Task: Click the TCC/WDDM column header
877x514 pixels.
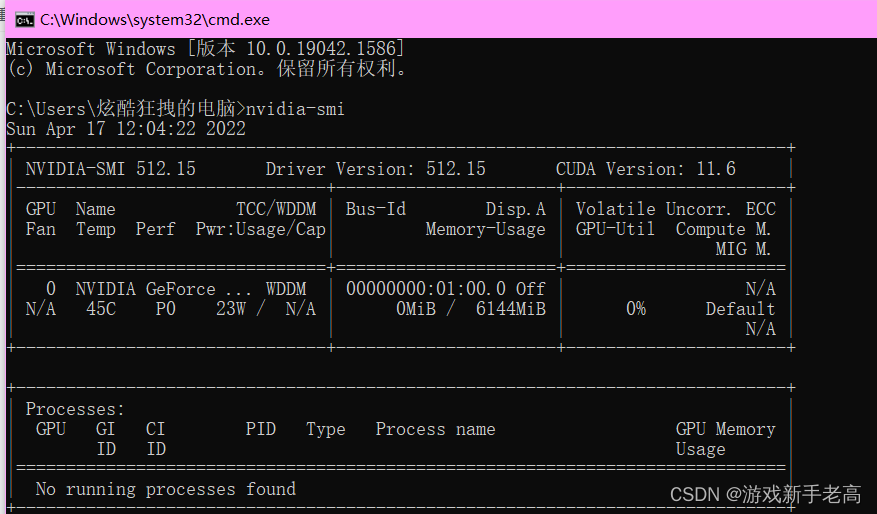Action: pyautogui.click(x=276, y=209)
